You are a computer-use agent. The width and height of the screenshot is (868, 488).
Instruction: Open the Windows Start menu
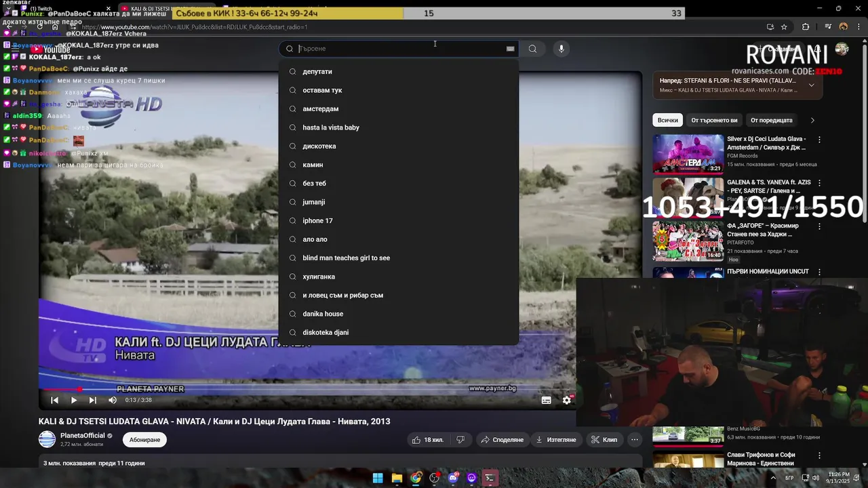(x=378, y=478)
